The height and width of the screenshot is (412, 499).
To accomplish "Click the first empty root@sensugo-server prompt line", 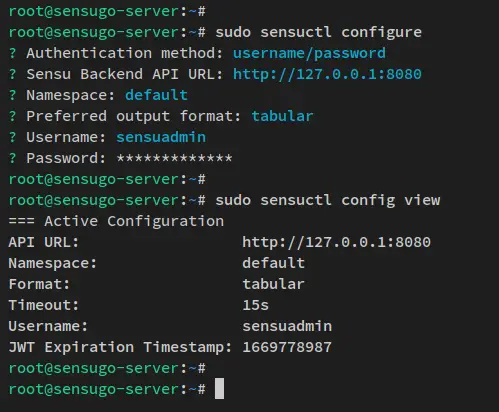I will [107, 12].
